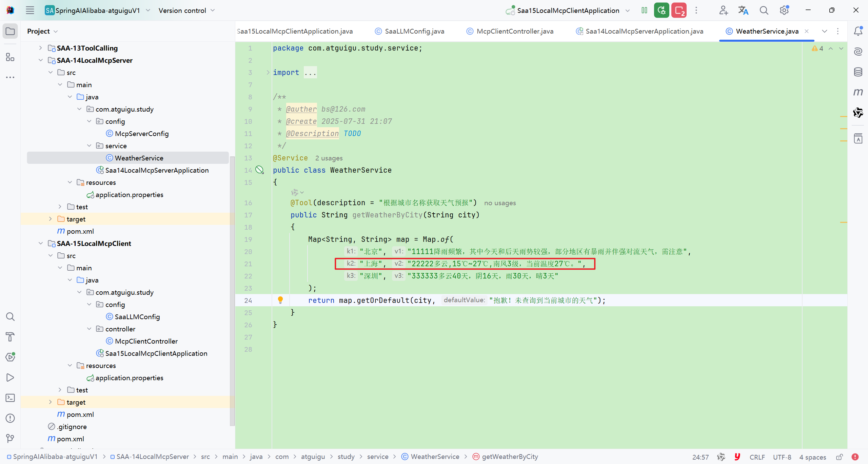868x464 pixels.
Task: Click the Terminal tool window icon
Action: click(10, 398)
